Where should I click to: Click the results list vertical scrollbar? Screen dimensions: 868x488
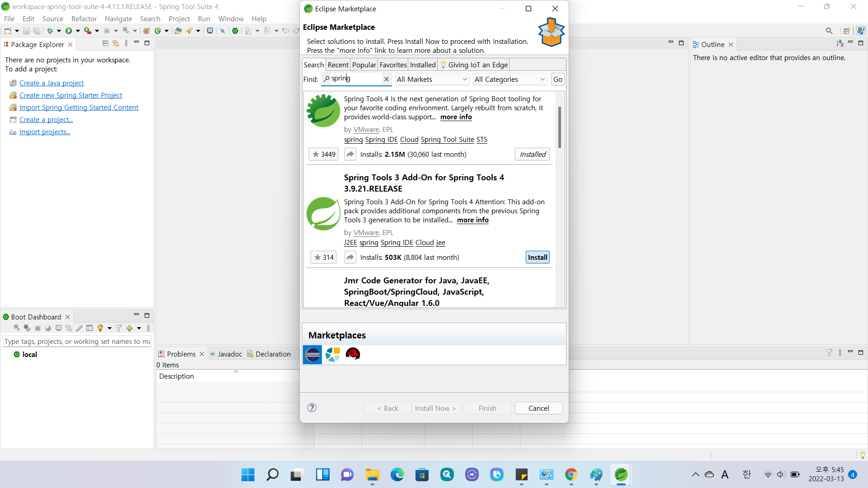pos(560,128)
